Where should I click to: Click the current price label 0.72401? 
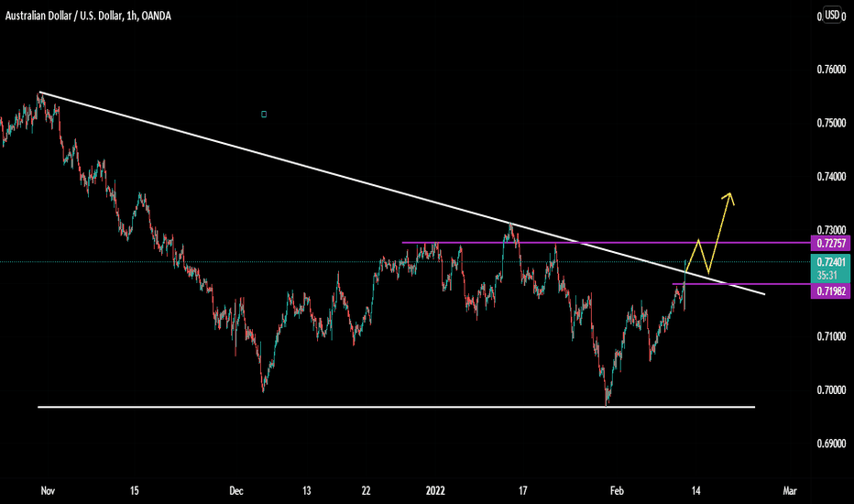(830, 262)
